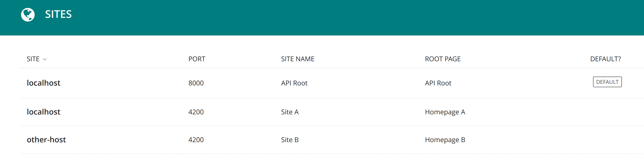Select the Site A name cell
Viewport: 644px width, 155px height.
coord(290,112)
